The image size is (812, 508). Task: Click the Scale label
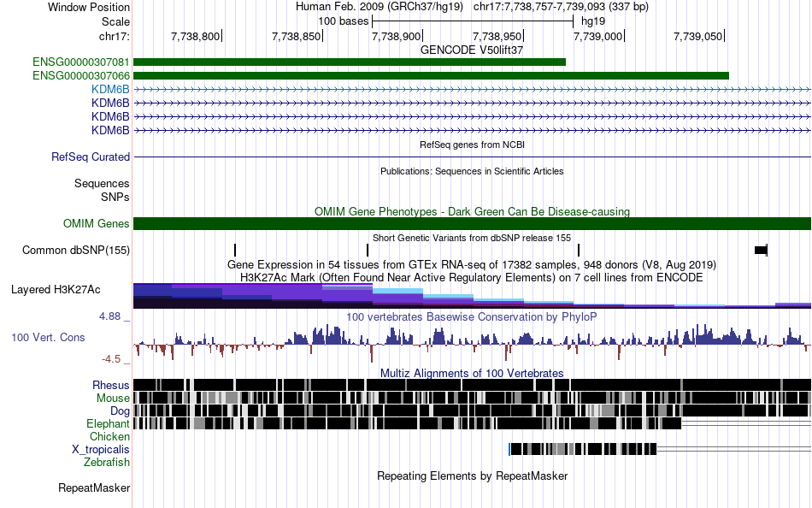tap(115, 21)
